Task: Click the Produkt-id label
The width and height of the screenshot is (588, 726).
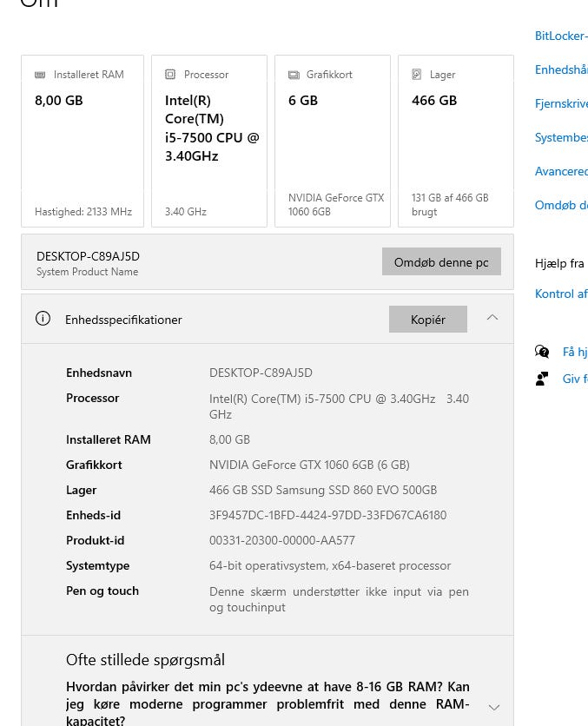Action: pyautogui.click(x=95, y=540)
